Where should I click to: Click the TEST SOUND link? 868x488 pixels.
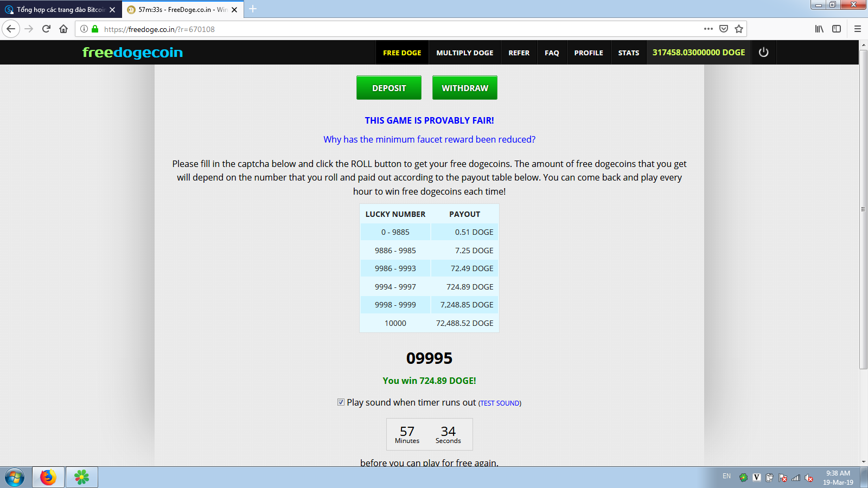pos(500,403)
